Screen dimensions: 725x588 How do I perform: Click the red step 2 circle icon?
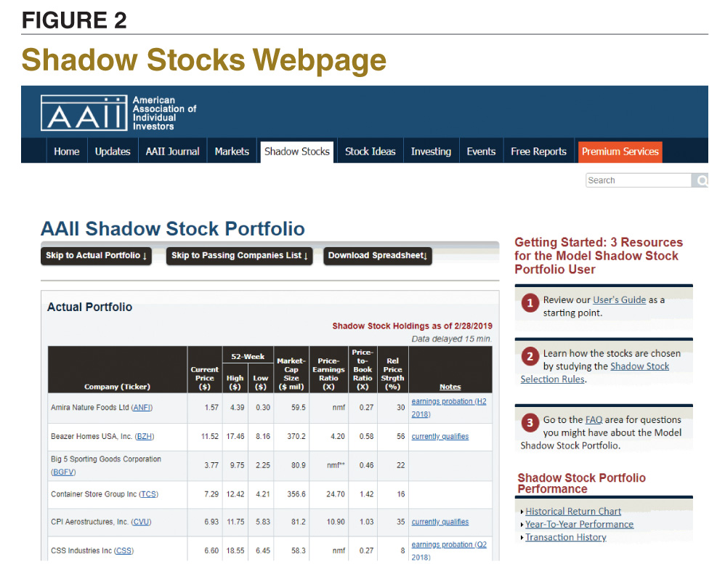[x=530, y=356]
